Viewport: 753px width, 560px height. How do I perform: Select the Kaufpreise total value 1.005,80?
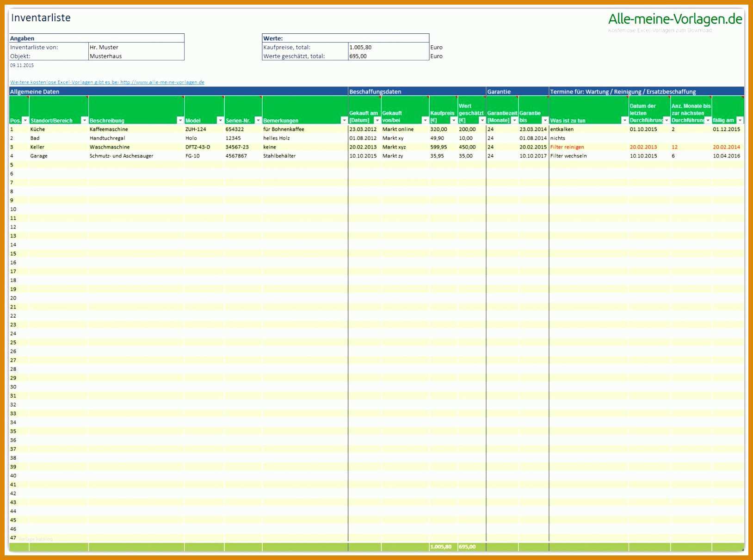click(x=389, y=47)
